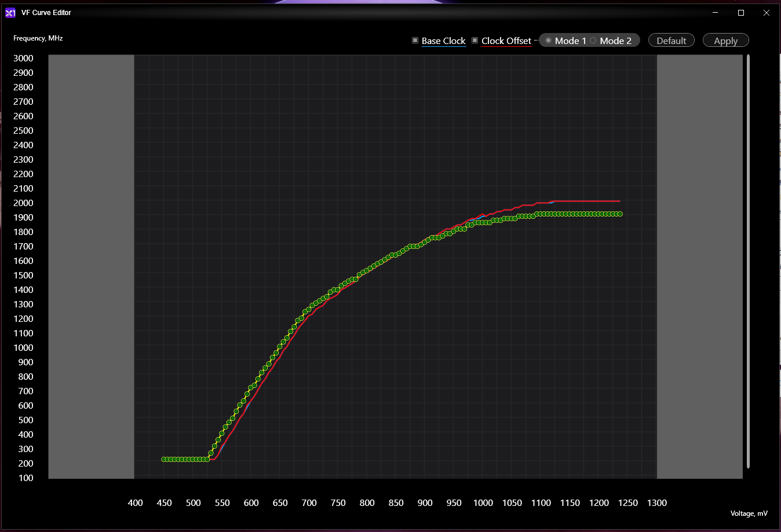Enable the Clock Offset checkbox

[x=475, y=41]
